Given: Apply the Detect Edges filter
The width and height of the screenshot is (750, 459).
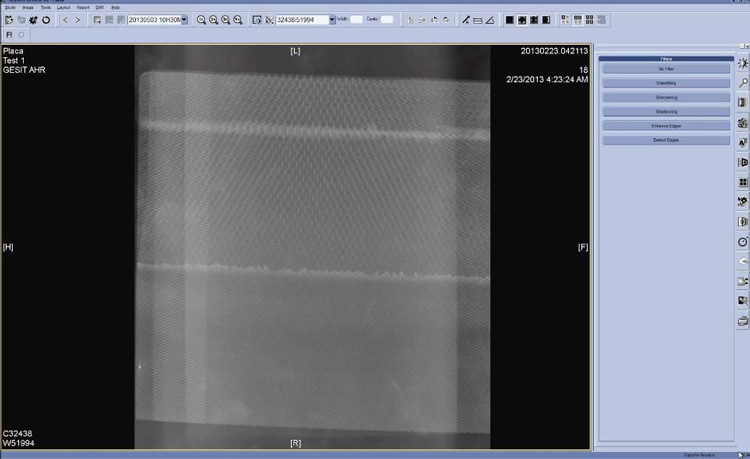Looking at the screenshot, I should 666,140.
